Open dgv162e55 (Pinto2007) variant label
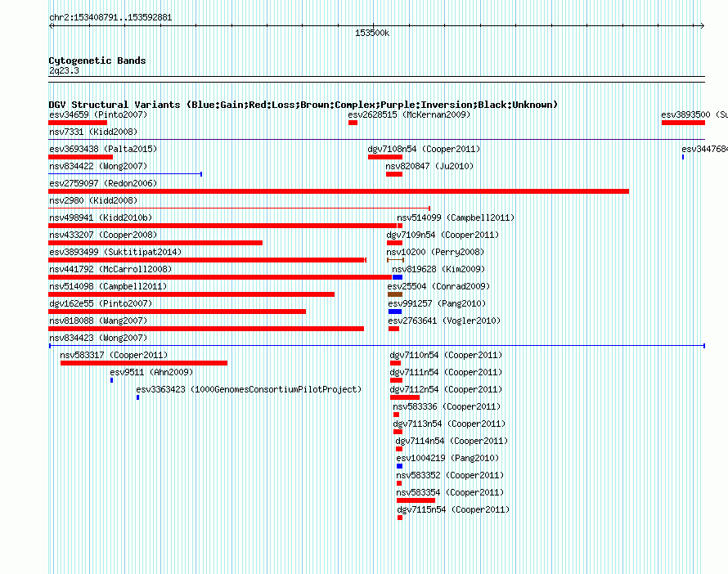Image resolution: width=728 pixels, height=574 pixels. click(x=101, y=303)
